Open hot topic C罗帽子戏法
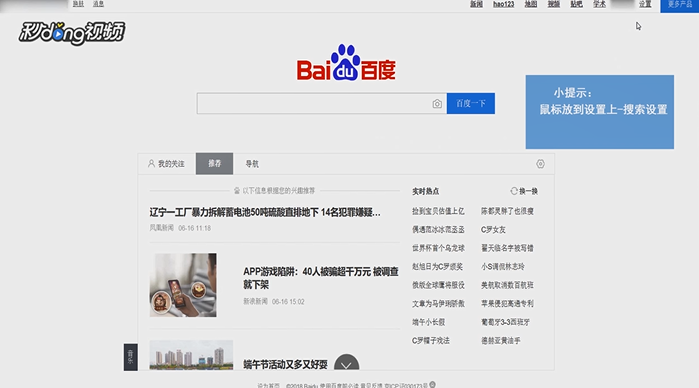This screenshot has height=388, width=699. [431, 340]
